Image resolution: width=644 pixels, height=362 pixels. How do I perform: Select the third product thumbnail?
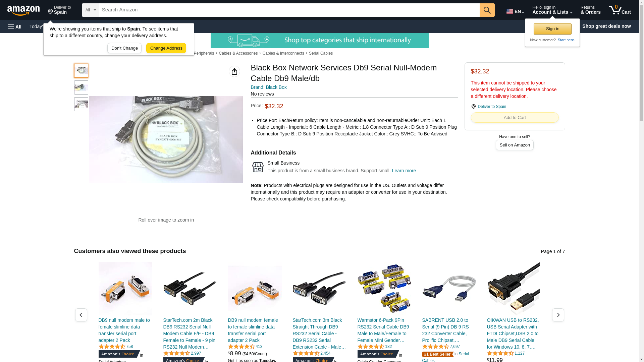point(81,104)
